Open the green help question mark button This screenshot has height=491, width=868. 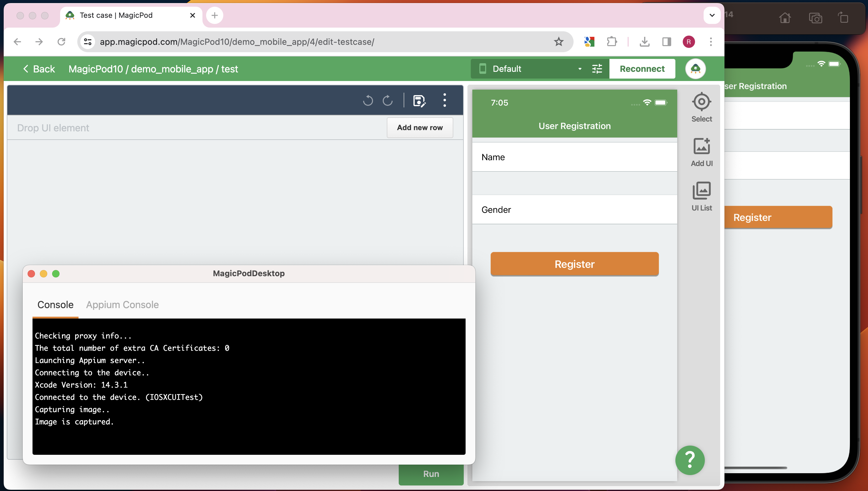690,460
